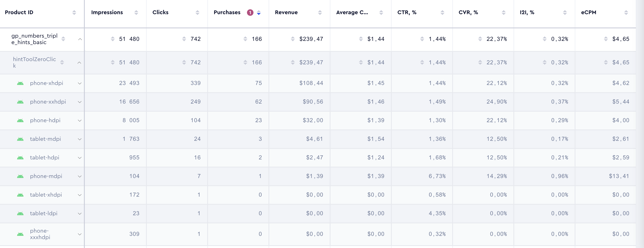Click I2I, % column header
644x248 pixels.
click(527, 13)
